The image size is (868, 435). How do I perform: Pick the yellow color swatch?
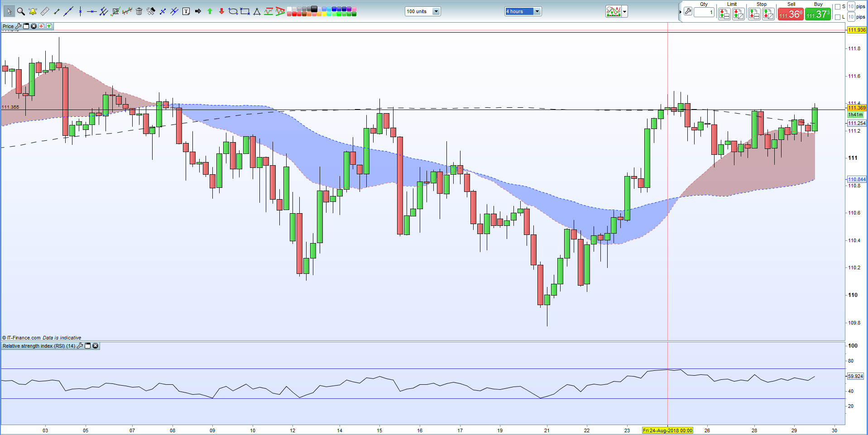pyautogui.click(x=324, y=14)
